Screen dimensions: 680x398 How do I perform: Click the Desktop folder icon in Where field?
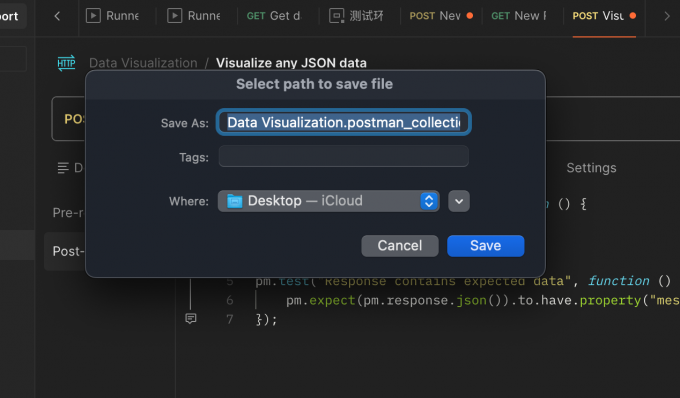coord(235,201)
